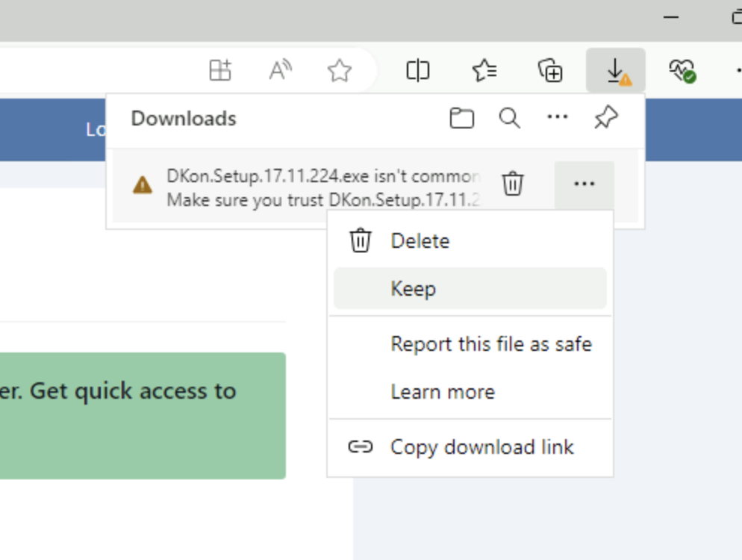This screenshot has height=560, width=742.
Task: Open Browser essentials heart icon
Action: click(x=682, y=71)
